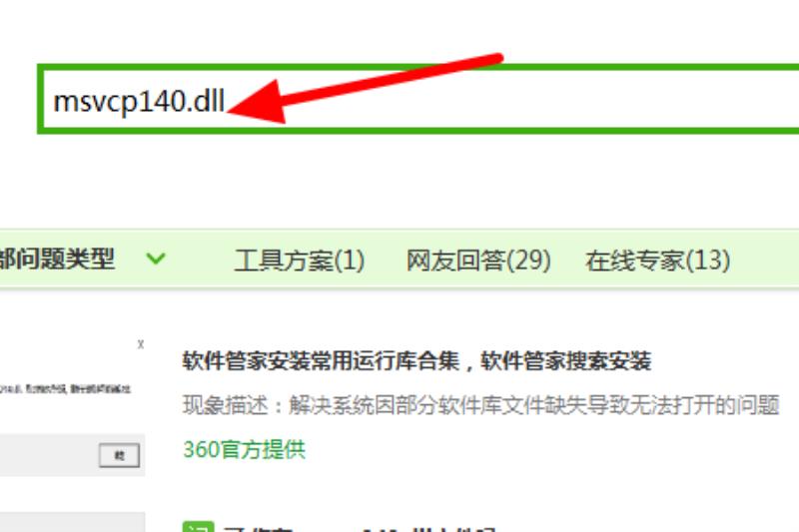Click the small button in preview thumbnail
The height and width of the screenshot is (532, 799).
[119, 454]
